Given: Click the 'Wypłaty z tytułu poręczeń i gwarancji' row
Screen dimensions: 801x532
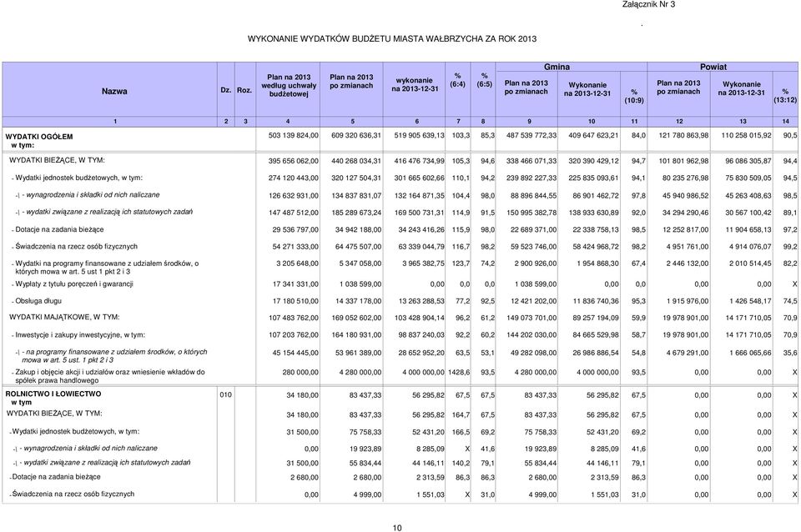Looking at the screenshot, I should pos(72,284).
